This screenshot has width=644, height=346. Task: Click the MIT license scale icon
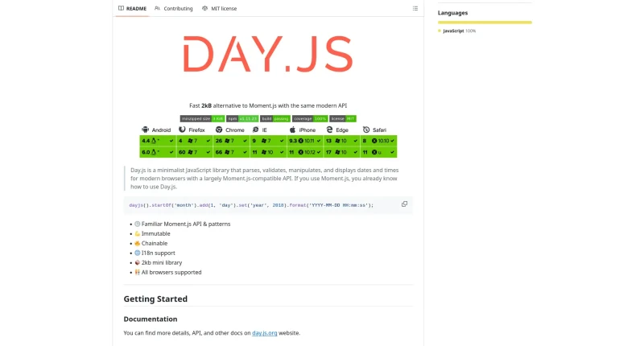pos(204,8)
